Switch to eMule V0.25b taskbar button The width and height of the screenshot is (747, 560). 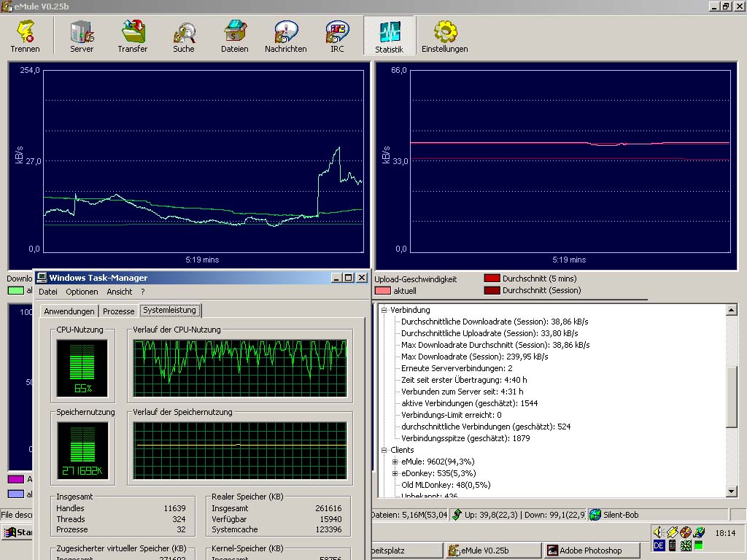493,551
